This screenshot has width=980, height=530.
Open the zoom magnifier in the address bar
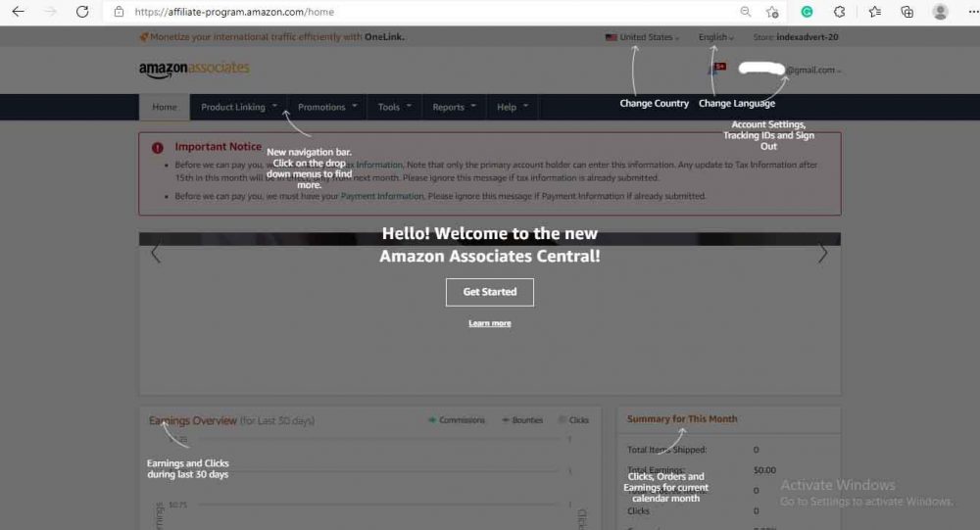pyautogui.click(x=745, y=11)
